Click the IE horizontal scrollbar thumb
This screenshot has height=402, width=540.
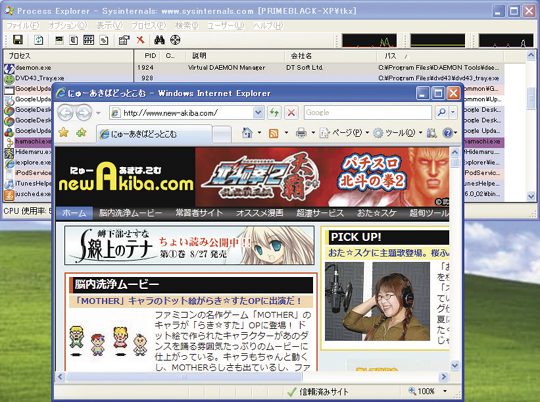pyautogui.click(x=185, y=377)
